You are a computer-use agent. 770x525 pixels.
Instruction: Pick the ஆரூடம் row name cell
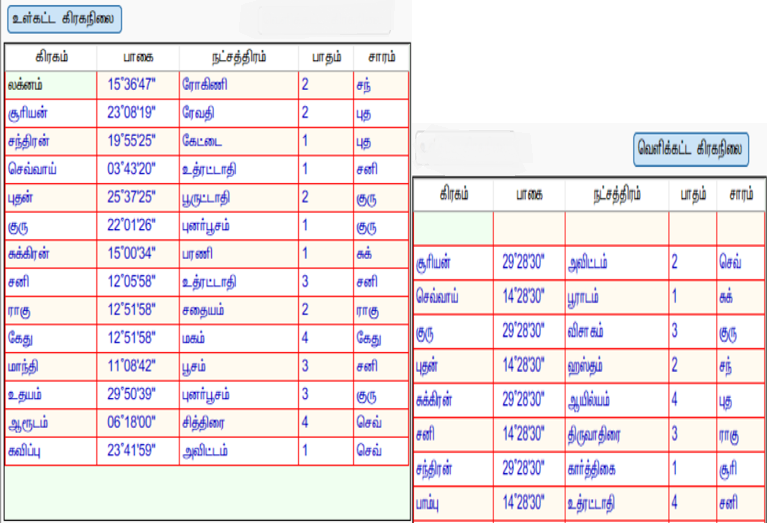51,423
